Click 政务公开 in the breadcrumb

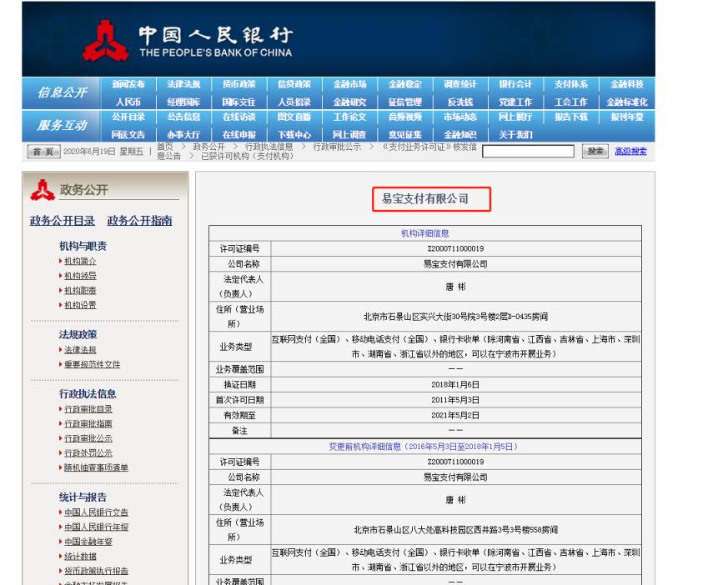[x=209, y=147]
